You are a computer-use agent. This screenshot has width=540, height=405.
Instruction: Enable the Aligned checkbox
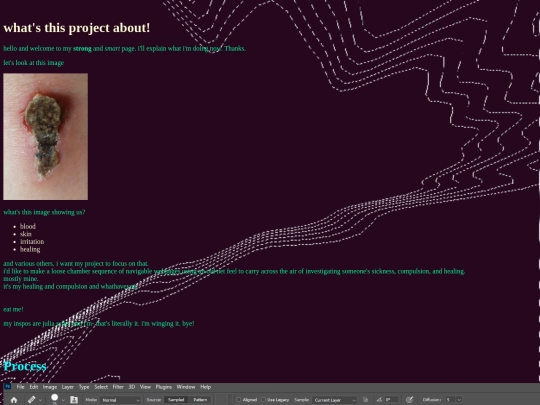[238, 399]
